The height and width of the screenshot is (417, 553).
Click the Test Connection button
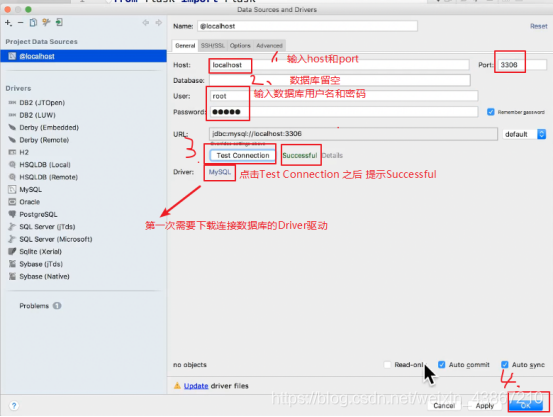(243, 156)
